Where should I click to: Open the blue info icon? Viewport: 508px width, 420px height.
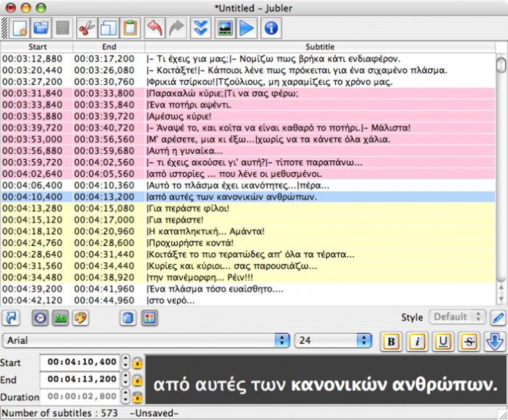point(271,28)
